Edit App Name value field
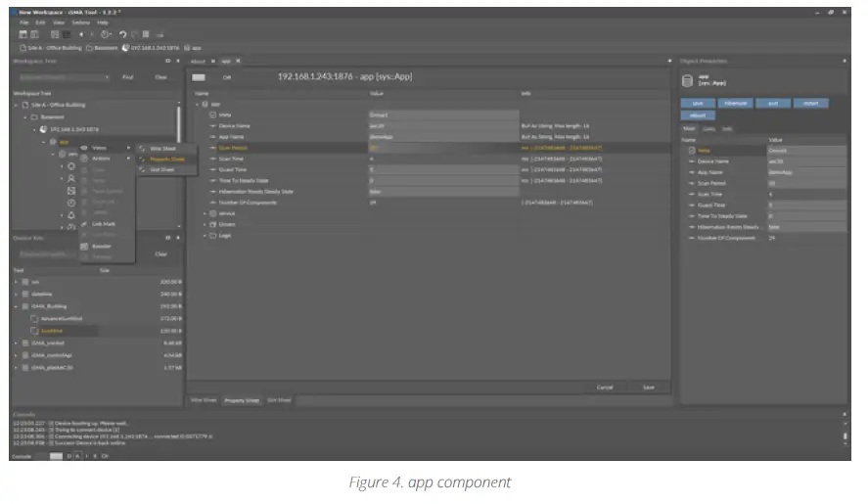The height and width of the screenshot is (504, 868). click(x=443, y=137)
